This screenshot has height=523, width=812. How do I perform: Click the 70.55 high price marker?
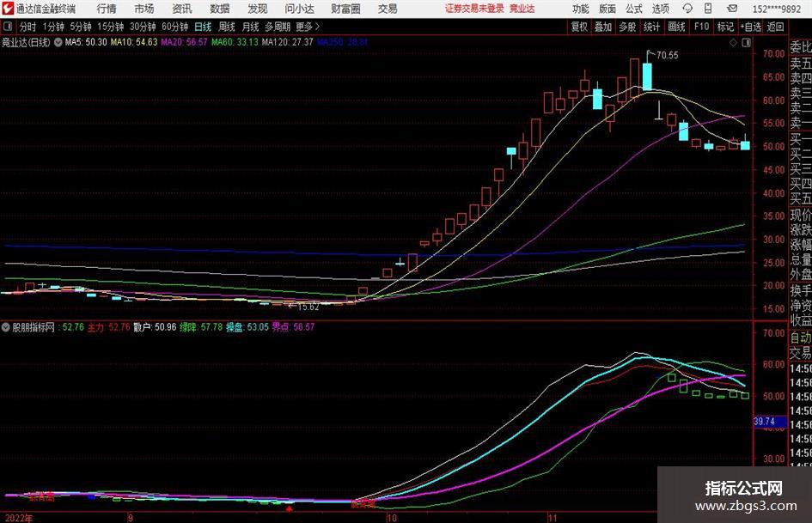pyautogui.click(x=667, y=56)
